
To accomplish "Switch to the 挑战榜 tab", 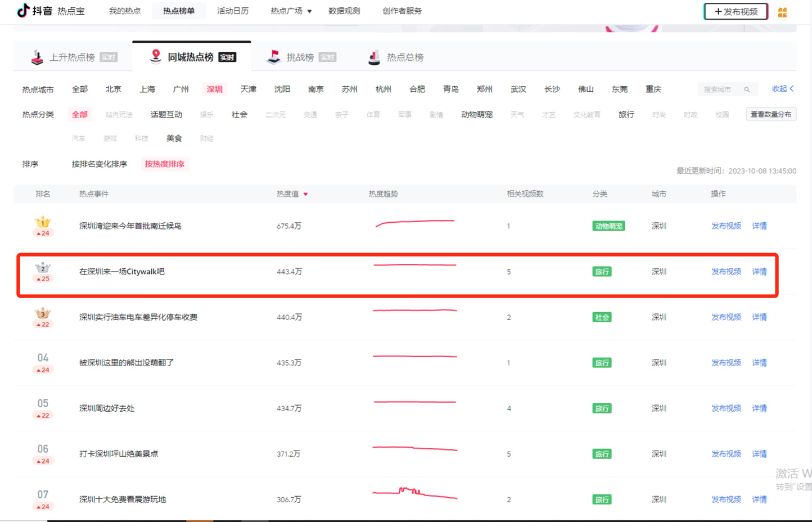I will pyautogui.click(x=300, y=57).
